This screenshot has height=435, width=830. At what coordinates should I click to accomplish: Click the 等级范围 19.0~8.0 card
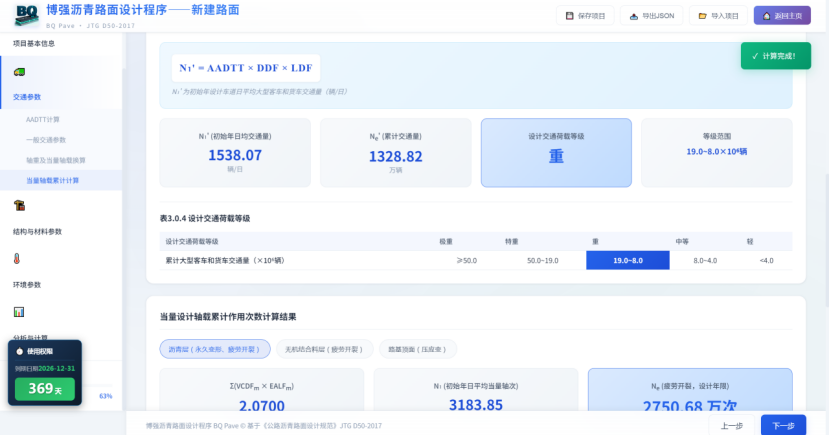pyautogui.click(x=717, y=152)
